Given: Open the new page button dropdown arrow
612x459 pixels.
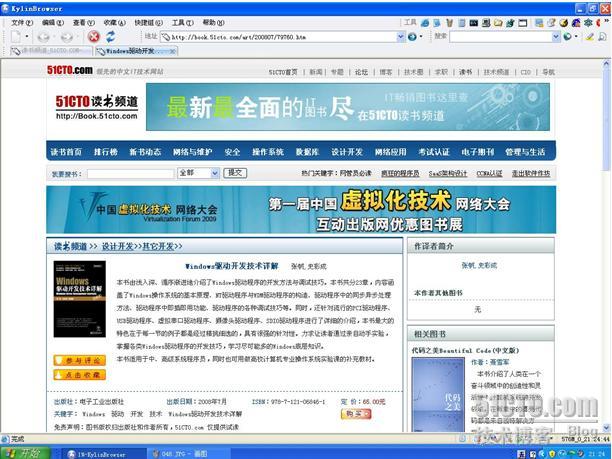Looking at the screenshot, I should tap(27, 37).
